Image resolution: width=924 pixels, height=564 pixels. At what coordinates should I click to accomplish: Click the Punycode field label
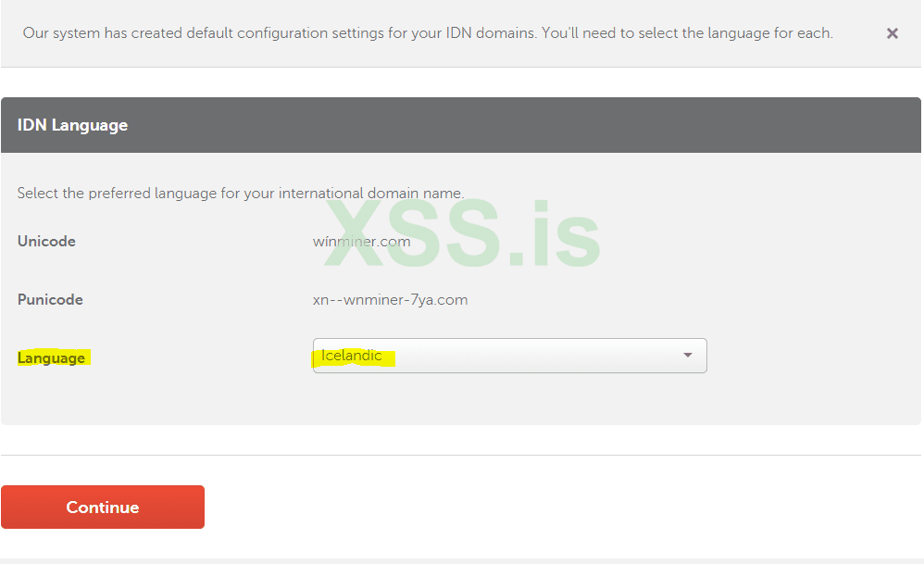click(x=50, y=299)
